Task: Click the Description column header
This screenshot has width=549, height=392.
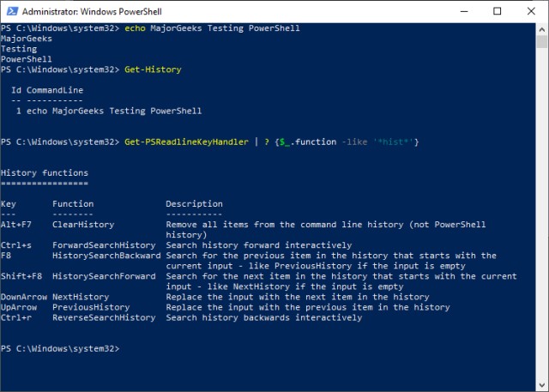Action: [194, 204]
